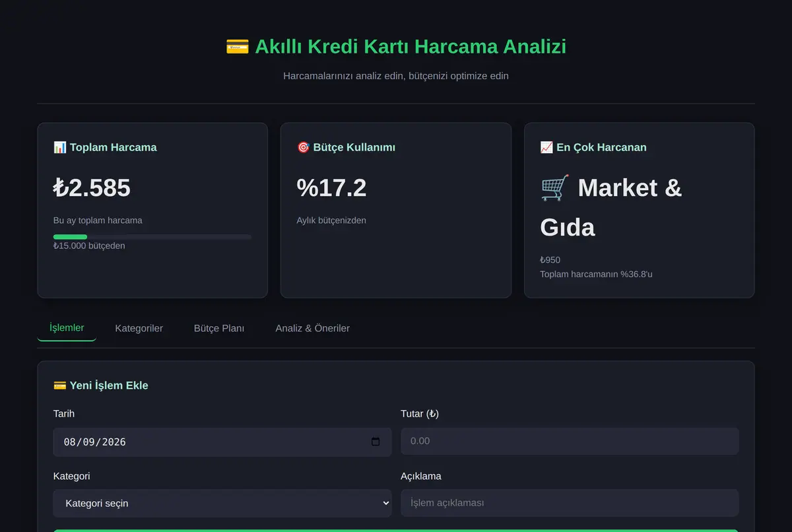The height and width of the screenshot is (532, 792).
Task: Open the calendar picker in Tarih field
Action: pos(376,442)
